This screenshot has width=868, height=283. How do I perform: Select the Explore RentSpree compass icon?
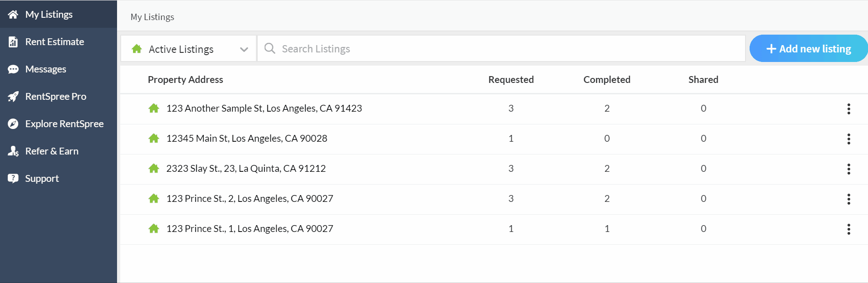13,123
